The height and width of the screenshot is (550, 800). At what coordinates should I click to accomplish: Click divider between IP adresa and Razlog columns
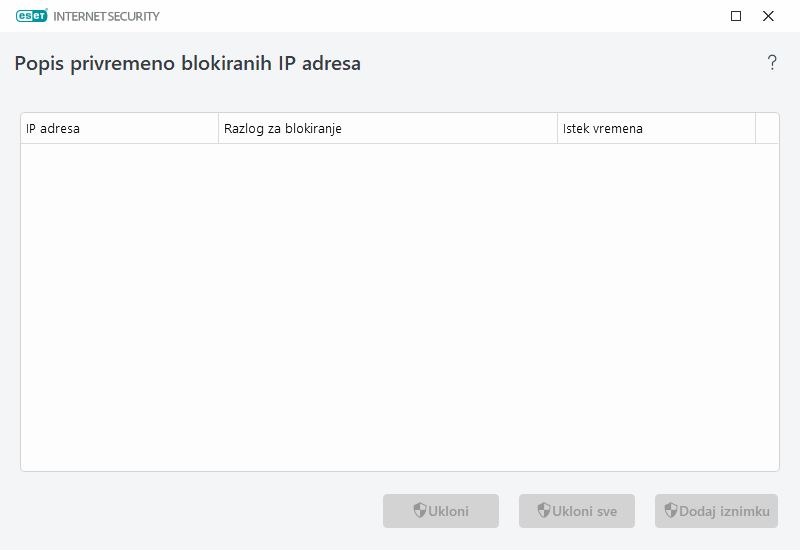coord(218,129)
